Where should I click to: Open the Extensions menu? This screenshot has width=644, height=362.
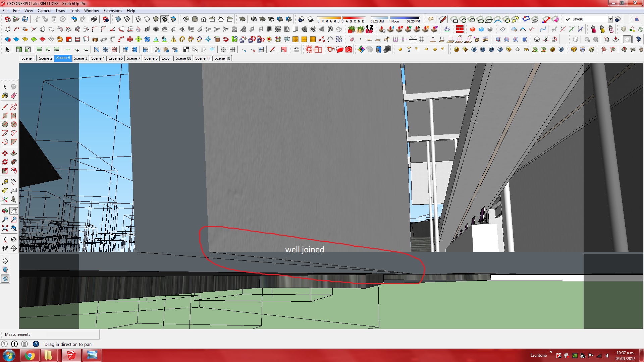point(113,11)
